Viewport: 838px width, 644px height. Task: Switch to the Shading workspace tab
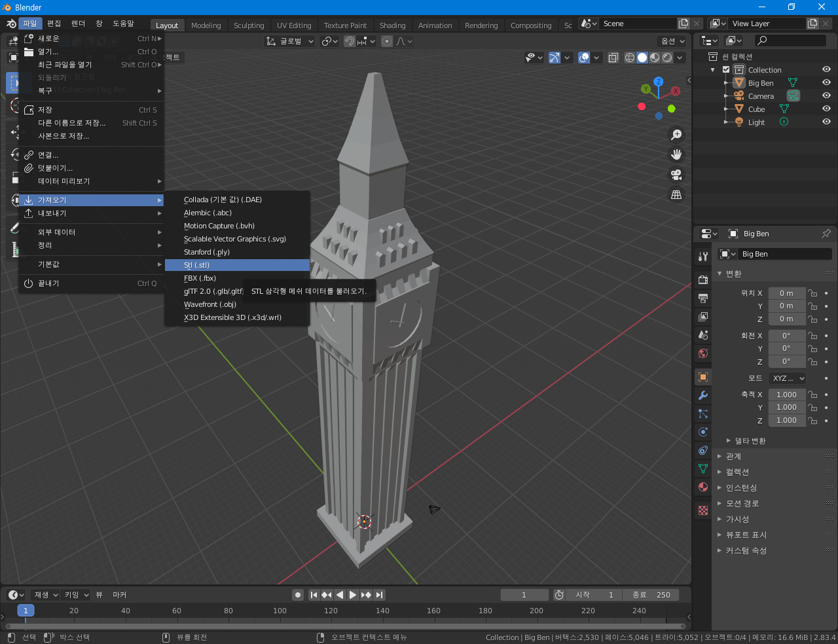(392, 26)
